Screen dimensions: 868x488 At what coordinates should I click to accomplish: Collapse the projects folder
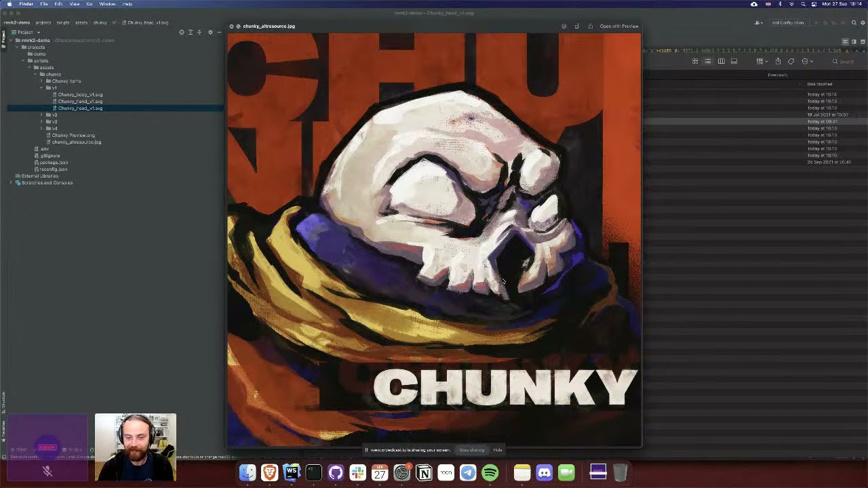[17, 47]
